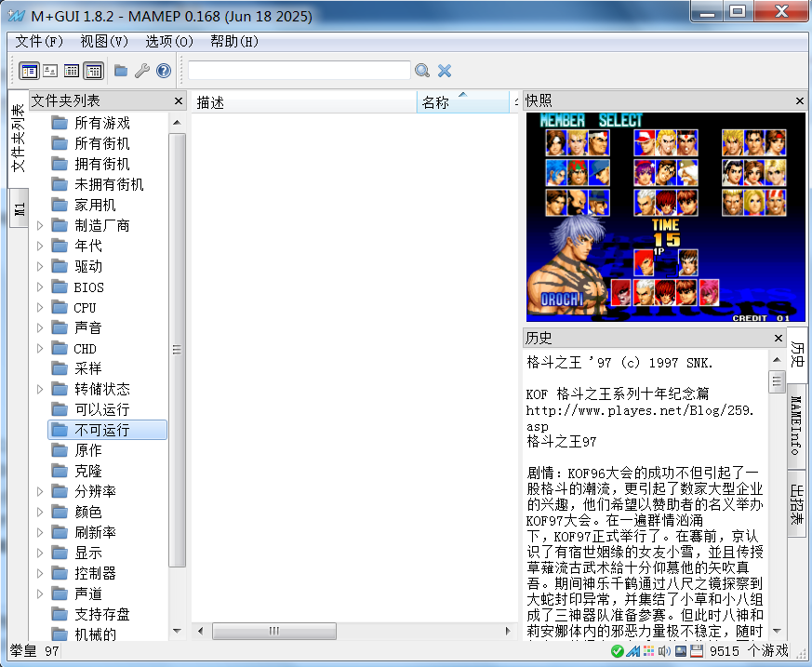Close the 历史 history panel
Screen dimensions: 812x667
pos(778,339)
